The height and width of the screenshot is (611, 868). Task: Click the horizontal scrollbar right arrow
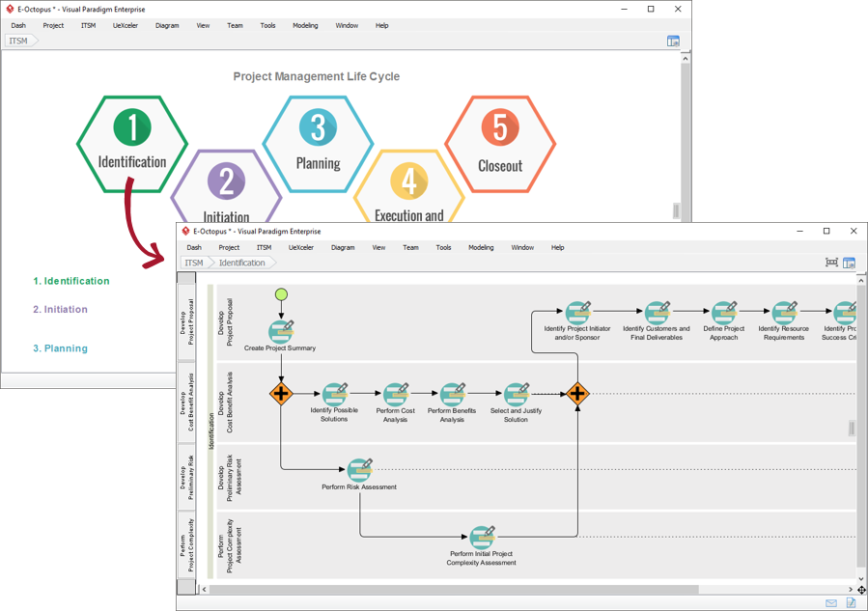(851, 590)
